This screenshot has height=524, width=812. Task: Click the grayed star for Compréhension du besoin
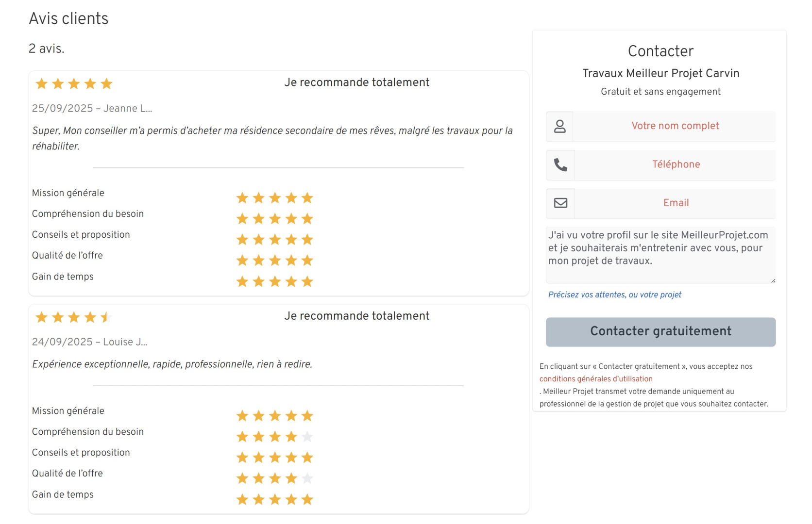307,436
